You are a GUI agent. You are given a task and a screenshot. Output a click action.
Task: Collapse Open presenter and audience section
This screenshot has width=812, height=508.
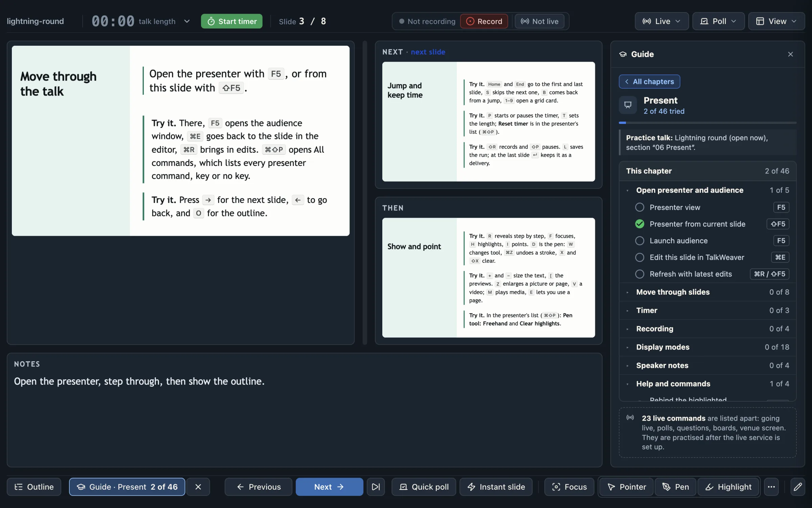coord(708,190)
